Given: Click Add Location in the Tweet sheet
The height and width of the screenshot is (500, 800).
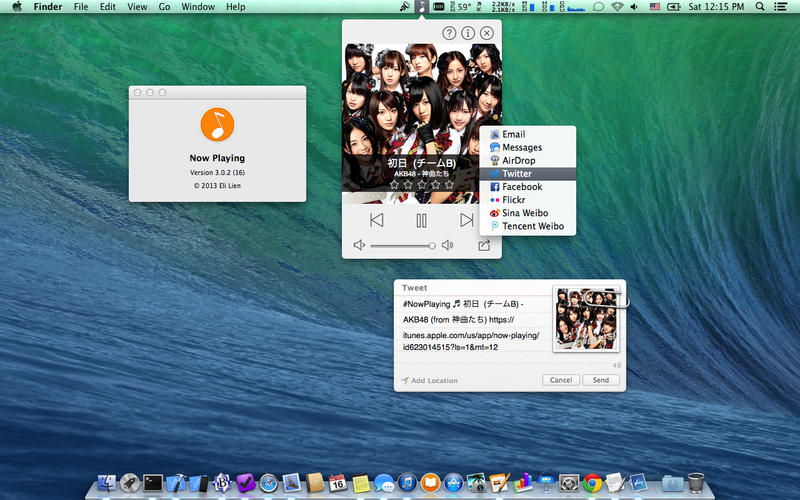Looking at the screenshot, I should 430,381.
